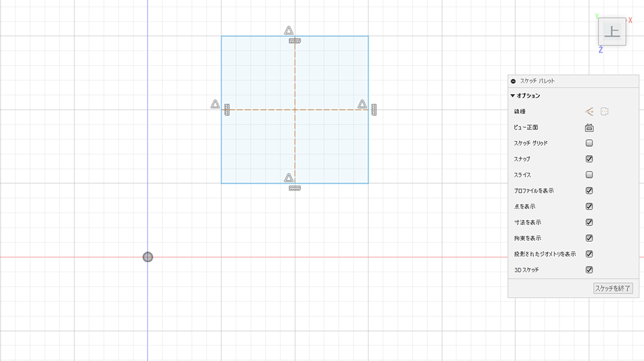The image size is (644, 361).
Task: Click the horizontal constraint glyph at bottom edge
Action: pyautogui.click(x=295, y=188)
